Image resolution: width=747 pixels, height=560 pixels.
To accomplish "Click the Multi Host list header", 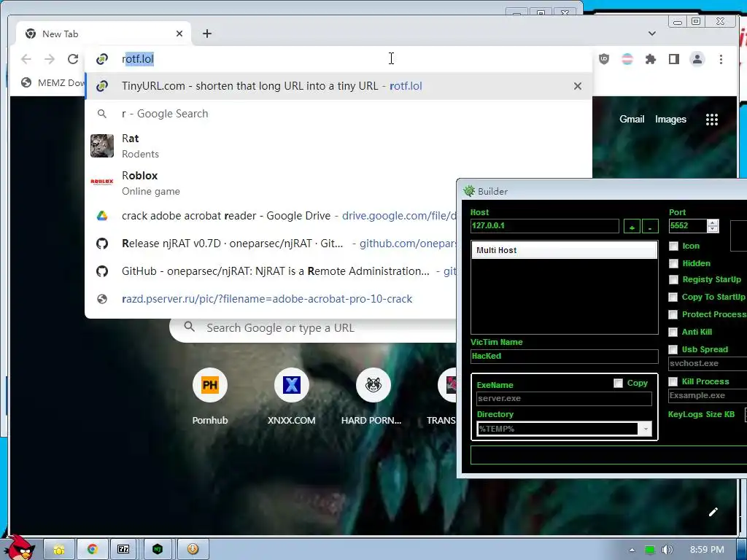I will pyautogui.click(x=564, y=250).
